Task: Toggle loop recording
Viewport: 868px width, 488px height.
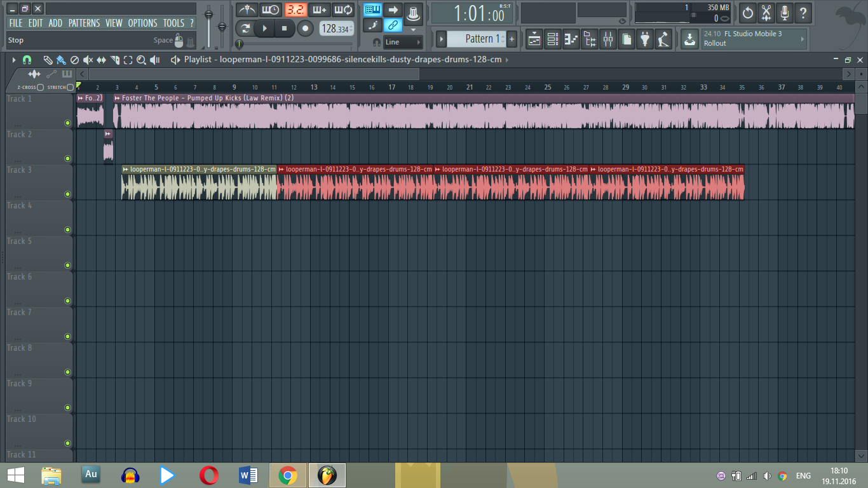Action: pyautogui.click(x=343, y=10)
